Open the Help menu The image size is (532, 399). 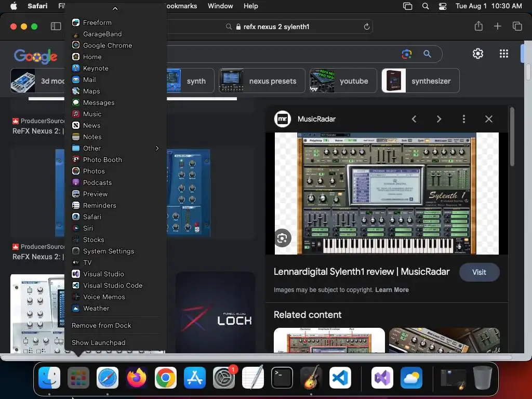(251, 6)
